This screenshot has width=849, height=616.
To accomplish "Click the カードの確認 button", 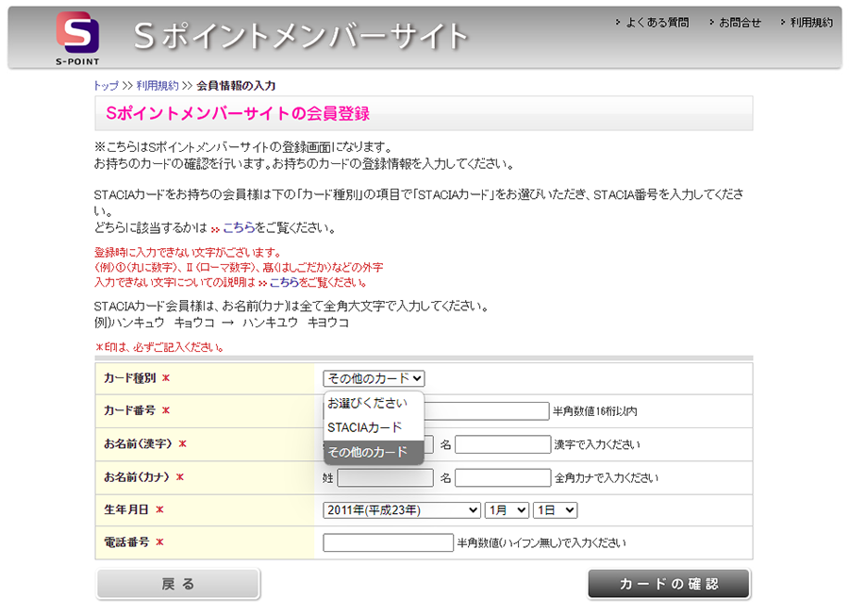I will (669, 584).
